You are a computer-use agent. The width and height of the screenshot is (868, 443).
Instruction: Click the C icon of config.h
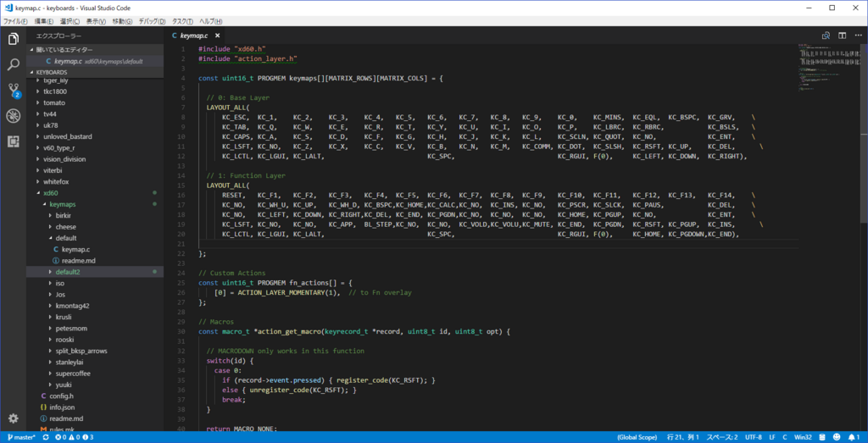pyautogui.click(x=44, y=396)
